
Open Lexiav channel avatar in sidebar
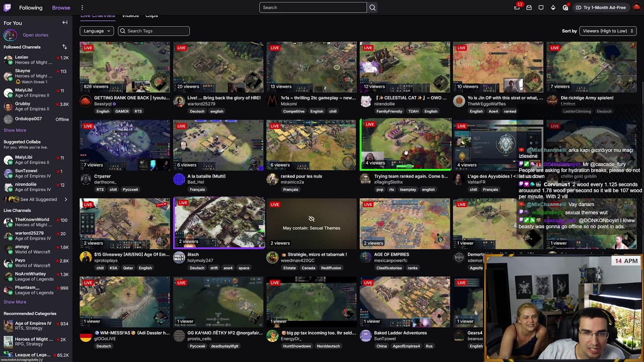click(x=8, y=60)
